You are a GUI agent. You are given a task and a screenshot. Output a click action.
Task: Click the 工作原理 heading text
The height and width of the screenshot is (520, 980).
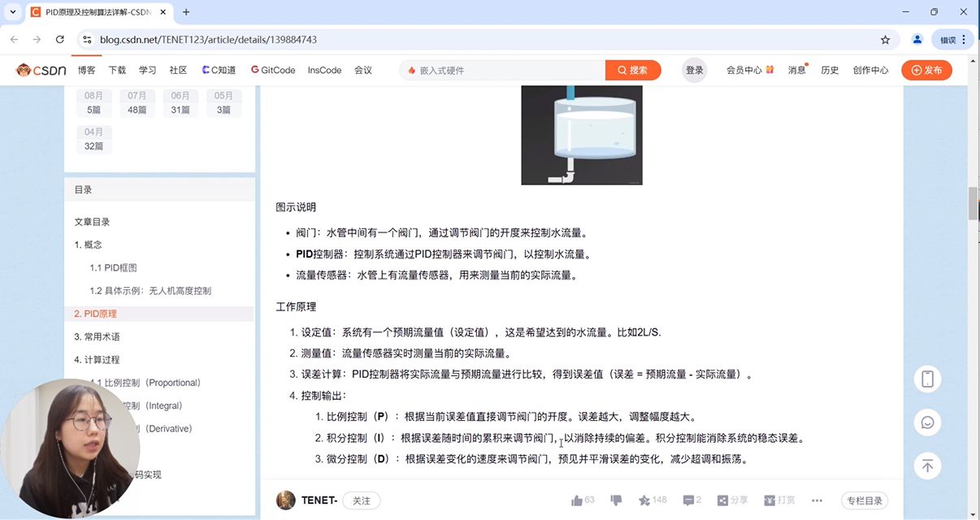(x=296, y=306)
